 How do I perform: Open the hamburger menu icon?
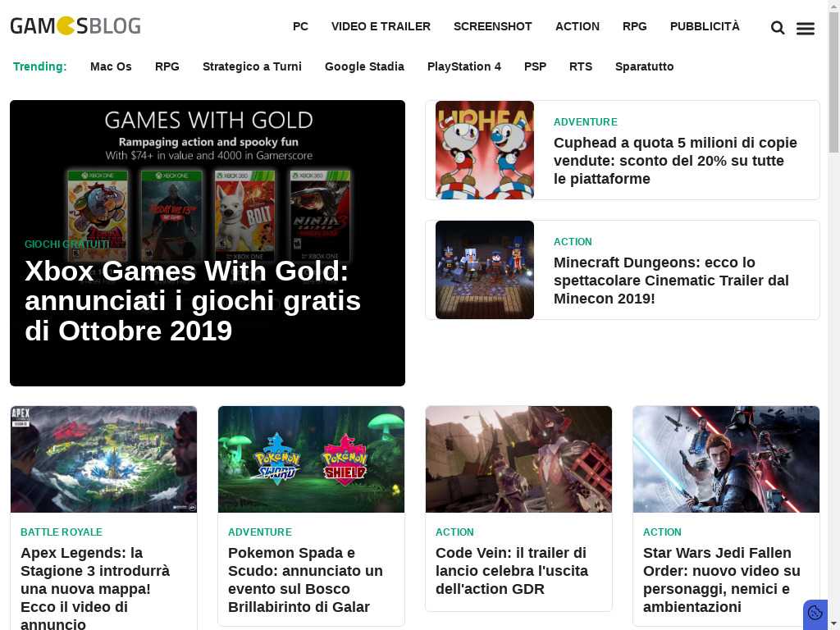[x=806, y=29]
